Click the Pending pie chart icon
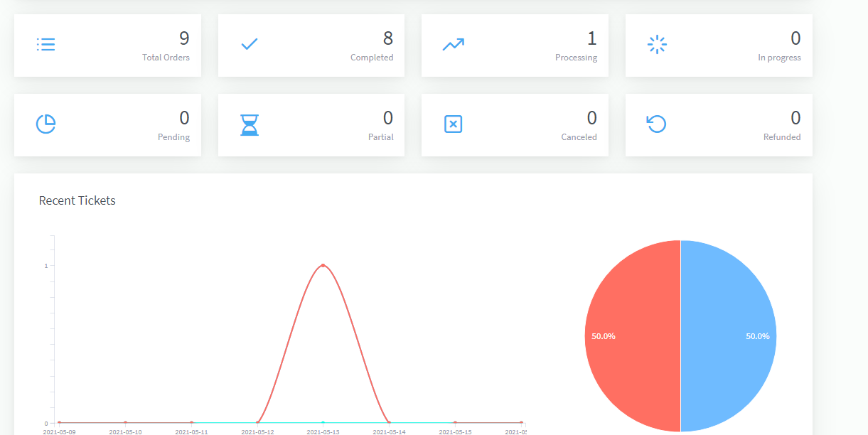The height and width of the screenshot is (435, 868). pyautogui.click(x=45, y=124)
